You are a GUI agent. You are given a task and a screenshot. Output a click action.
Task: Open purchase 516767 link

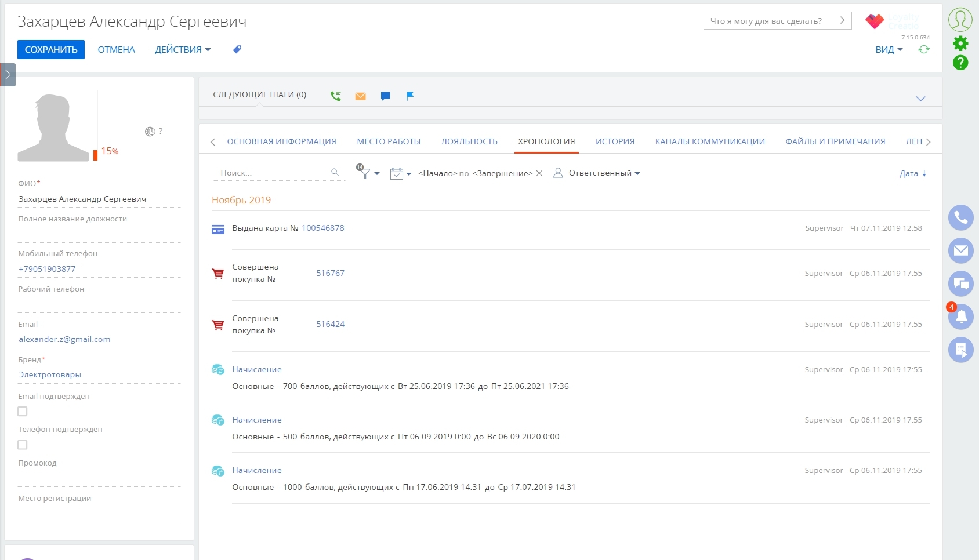coord(330,273)
